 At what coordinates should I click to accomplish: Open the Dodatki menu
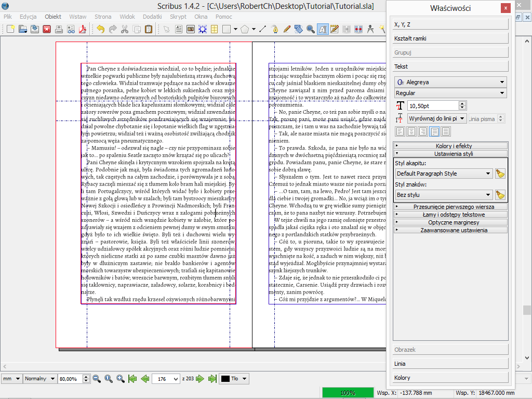152,17
